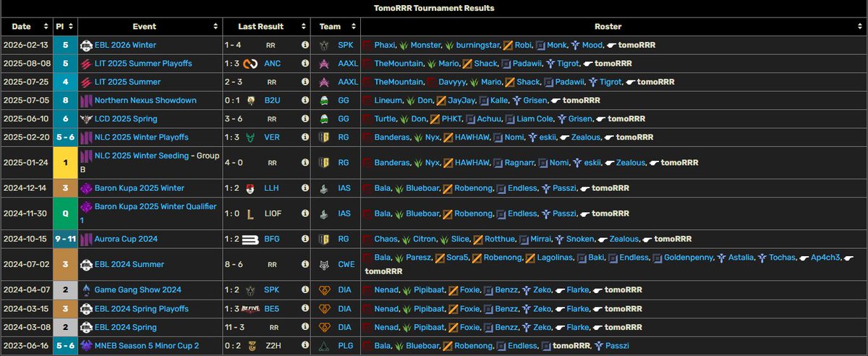Open player Turtle's link
Image resolution: width=868 pixels, height=356 pixels.
click(387, 119)
